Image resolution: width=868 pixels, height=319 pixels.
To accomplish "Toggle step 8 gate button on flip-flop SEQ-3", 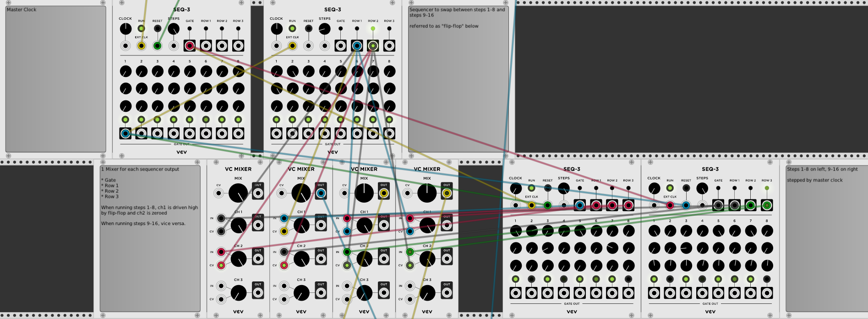I will (389, 120).
